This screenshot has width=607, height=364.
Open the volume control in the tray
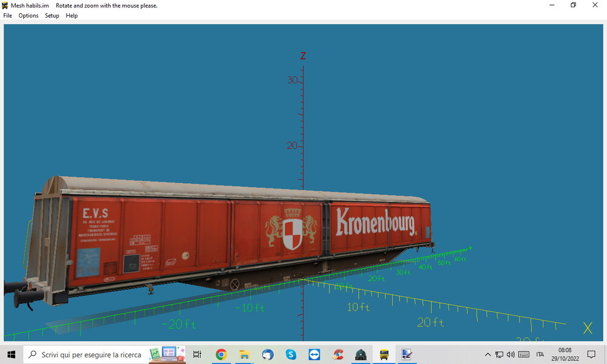click(x=510, y=354)
